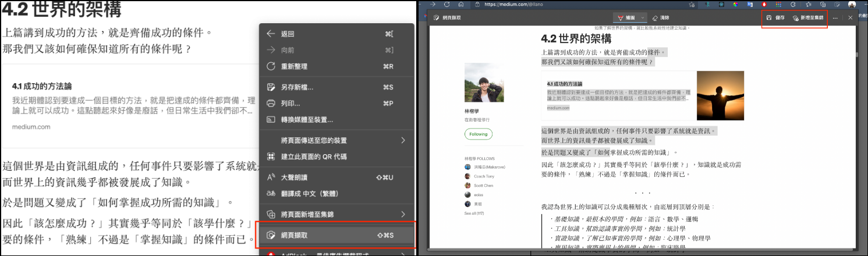This screenshot has width=868, height=256.
Task: Open the 繪圖 pen options dropdown arrow
Action: (643, 18)
